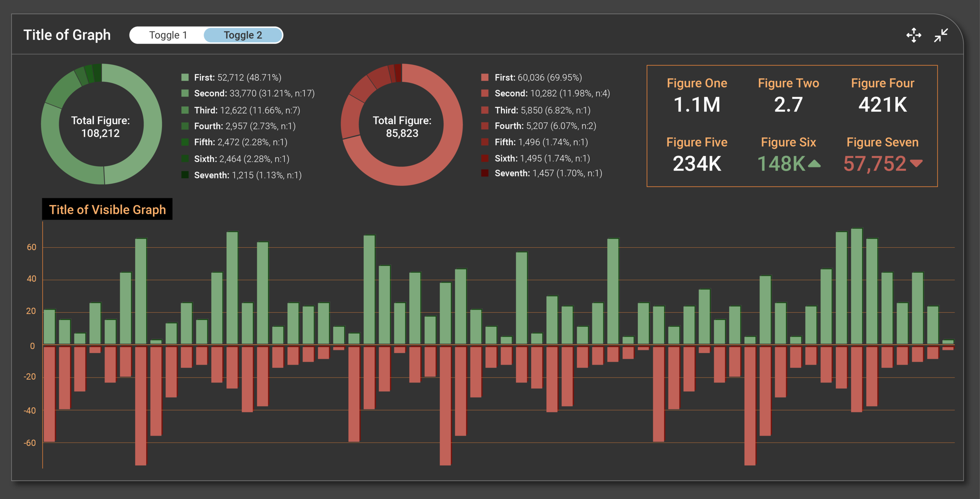
Task: Click legend entry 'Third: 5,850 (6.82%, n:1)'
Action: click(536, 110)
